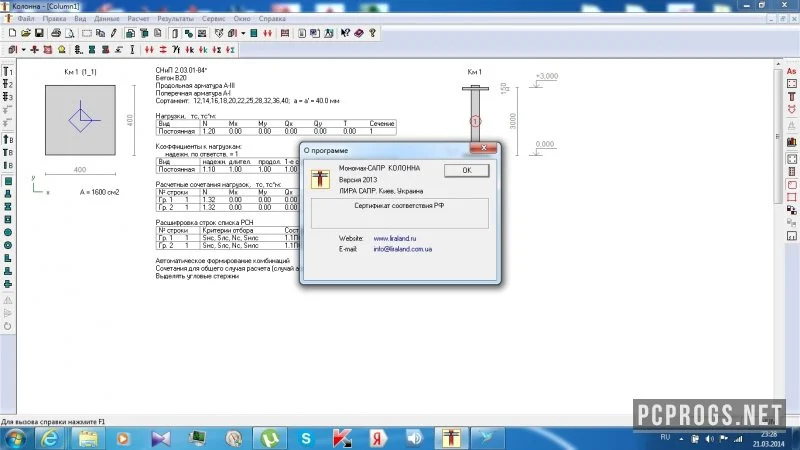Click the red table grid icon in top toolbar
This screenshot has height=450, width=800.
click(x=285, y=33)
